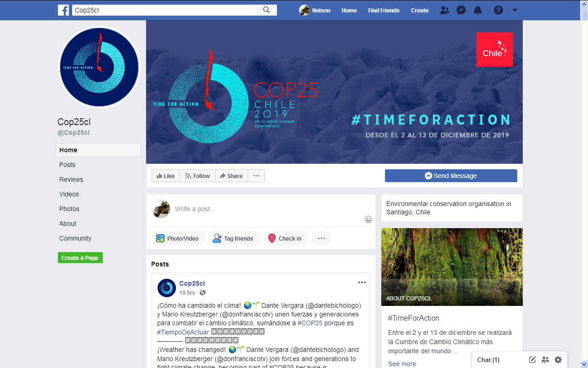Expand account menu arrow in top bar
588x368 pixels.
[515, 10]
